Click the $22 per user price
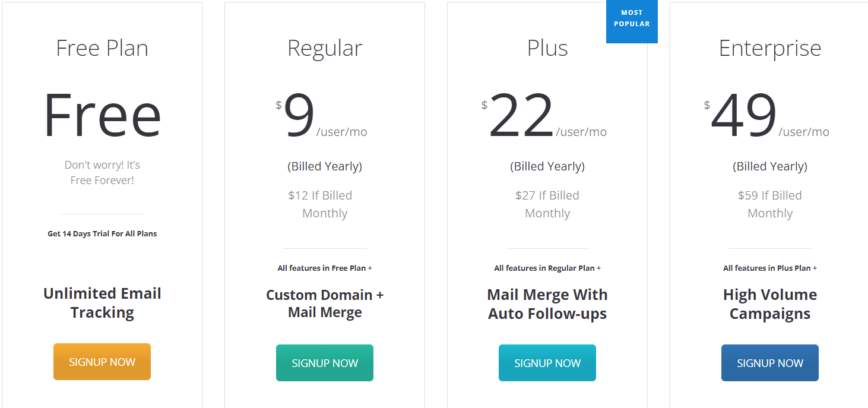Screen dimensions: 868x408 (x=521, y=116)
